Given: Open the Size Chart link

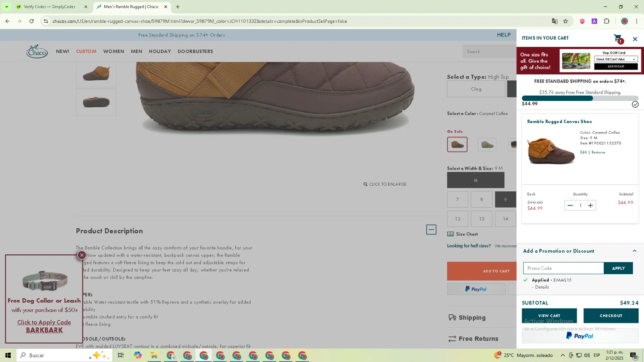Looking at the screenshot, I should (x=462, y=234).
